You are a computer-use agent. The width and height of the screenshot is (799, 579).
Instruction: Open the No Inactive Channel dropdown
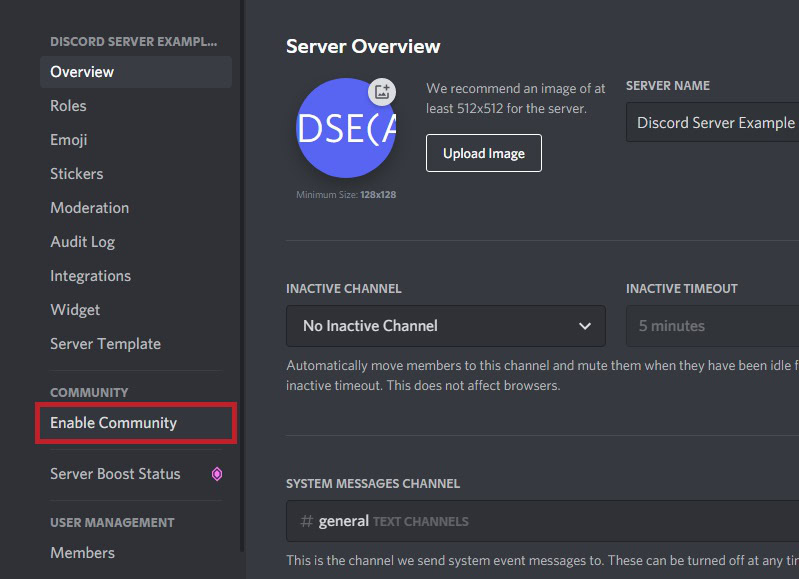tap(446, 326)
